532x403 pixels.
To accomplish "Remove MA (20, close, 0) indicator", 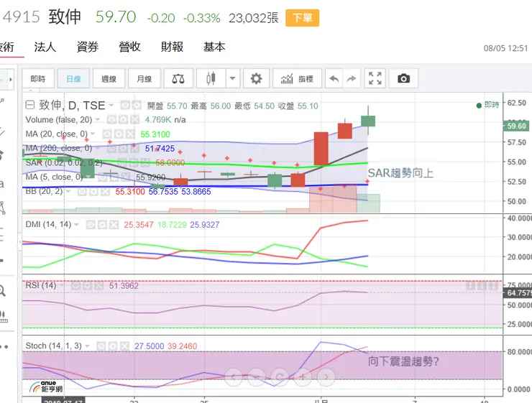I will (130, 134).
